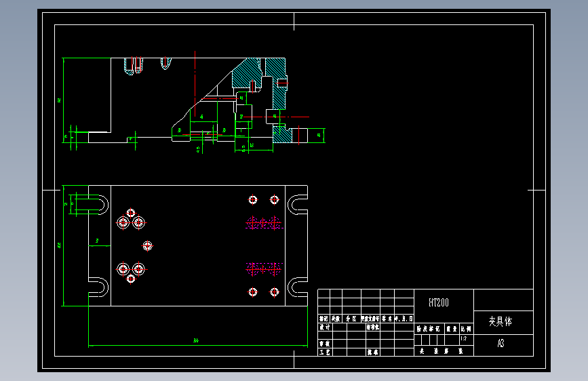This screenshot has height=381, width=588.
Task: Select the 重量 label
Action: [x=452, y=329]
